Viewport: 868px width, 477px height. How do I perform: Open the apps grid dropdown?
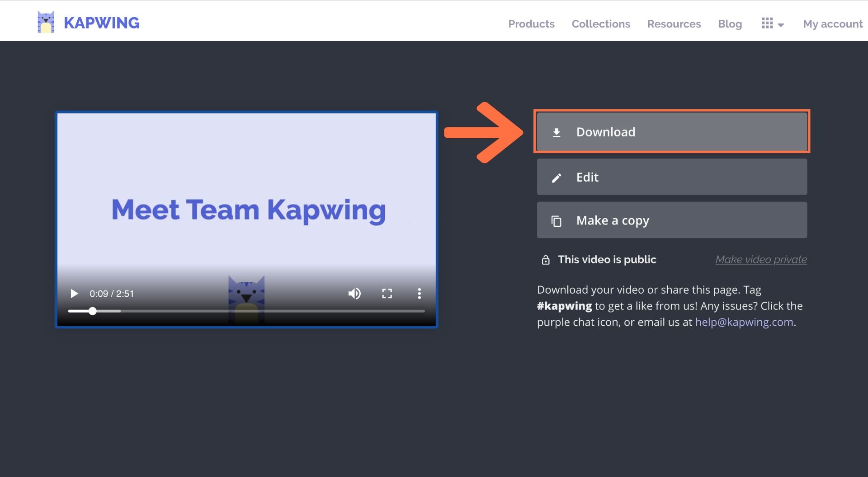click(772, 24)
